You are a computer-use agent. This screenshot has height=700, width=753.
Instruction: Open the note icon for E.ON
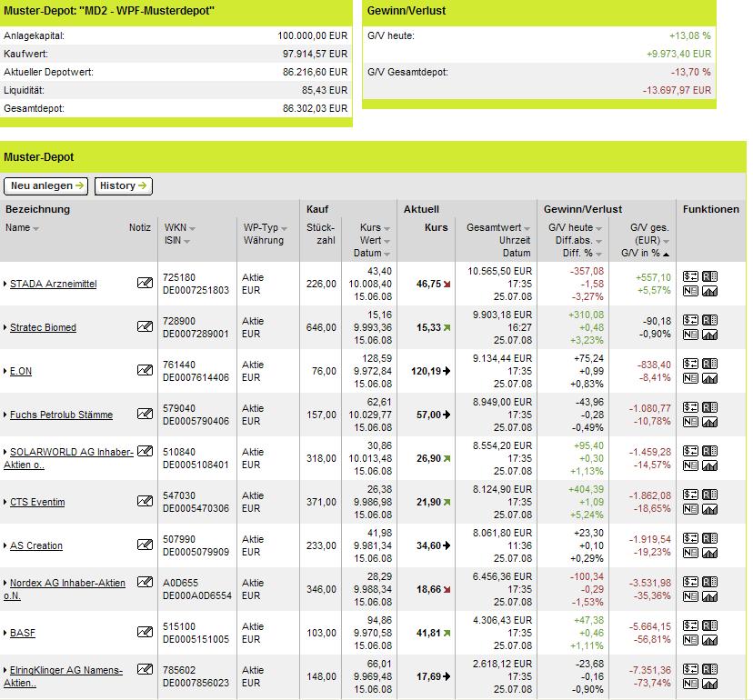145,370
